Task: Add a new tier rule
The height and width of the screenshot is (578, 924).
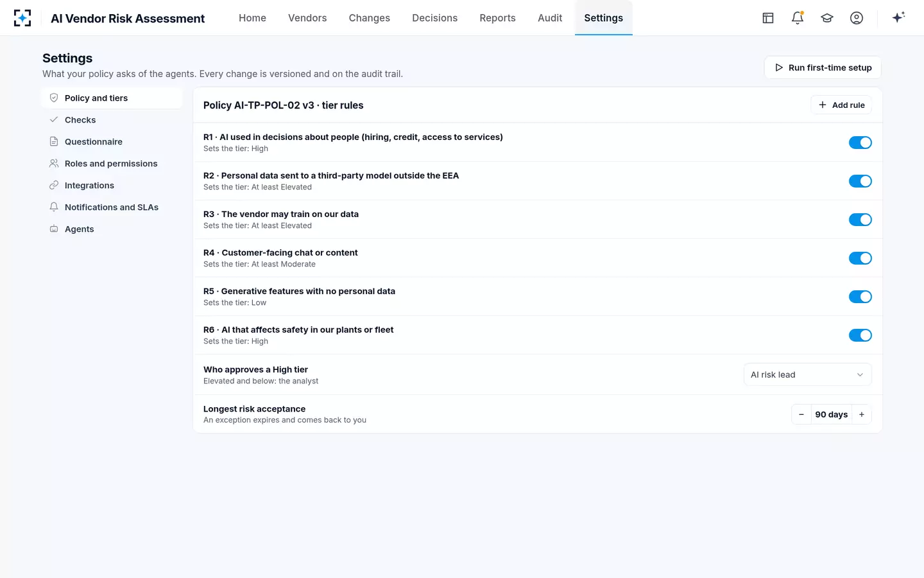Action: click(x=841, y=105)
